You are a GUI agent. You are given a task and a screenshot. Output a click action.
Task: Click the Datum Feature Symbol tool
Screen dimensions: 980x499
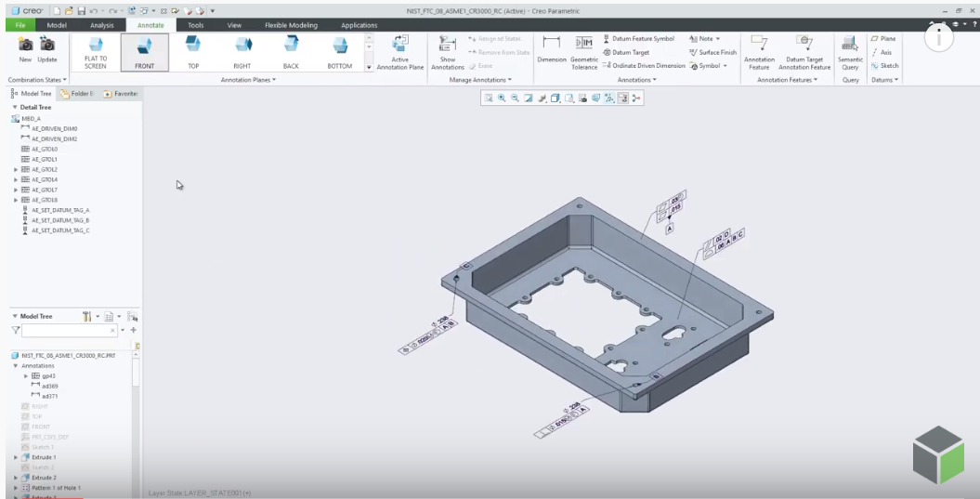[x=643, y=39]
